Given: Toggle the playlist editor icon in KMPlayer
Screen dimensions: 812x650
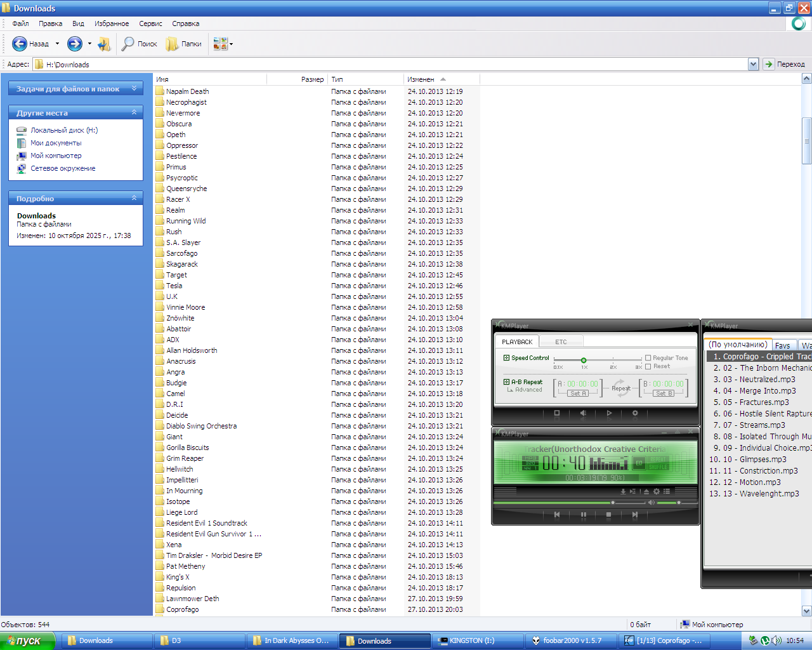Looking at the screenshot, I should pyautogui.click(x=667, y=491).
